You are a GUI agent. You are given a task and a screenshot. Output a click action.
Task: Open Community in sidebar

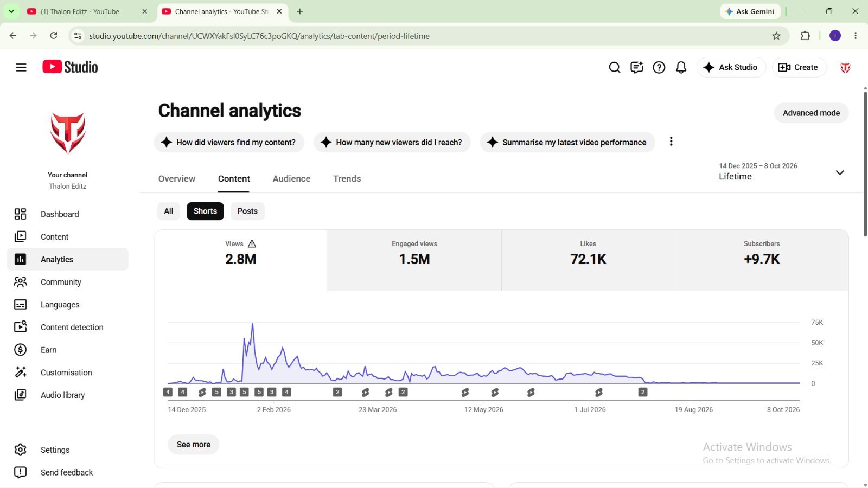tap(68, 282)
